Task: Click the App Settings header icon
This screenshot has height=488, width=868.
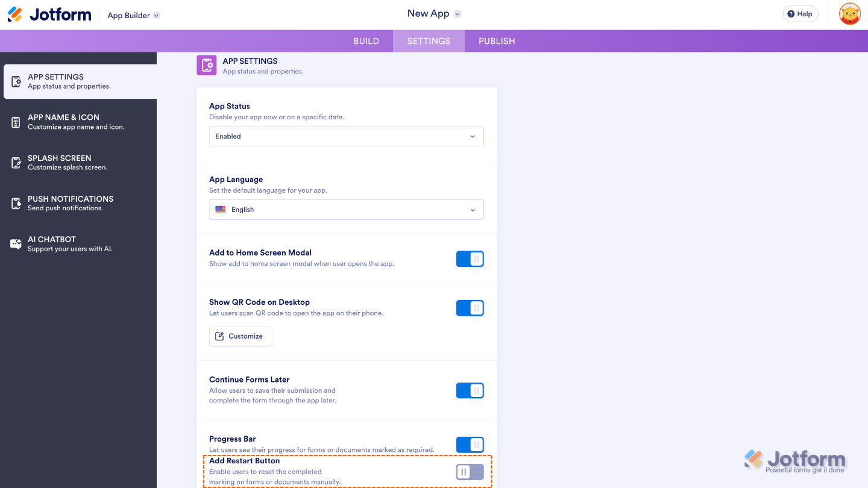Action: point(206,65)
